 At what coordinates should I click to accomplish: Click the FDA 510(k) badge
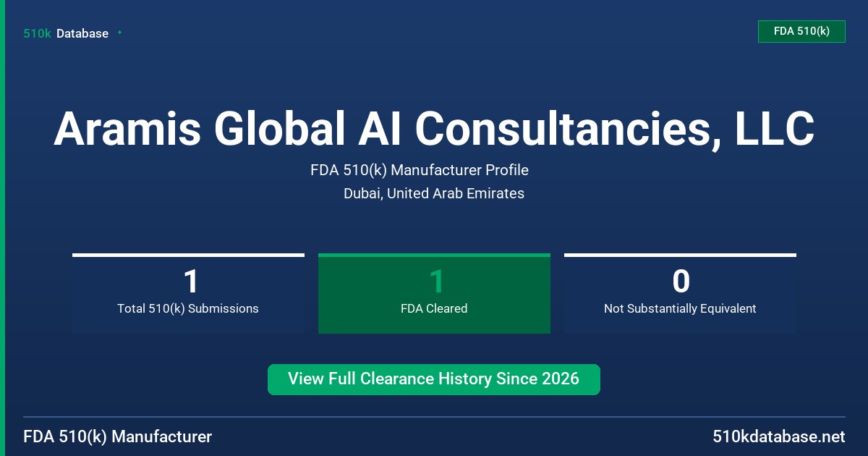coord(801,31)
